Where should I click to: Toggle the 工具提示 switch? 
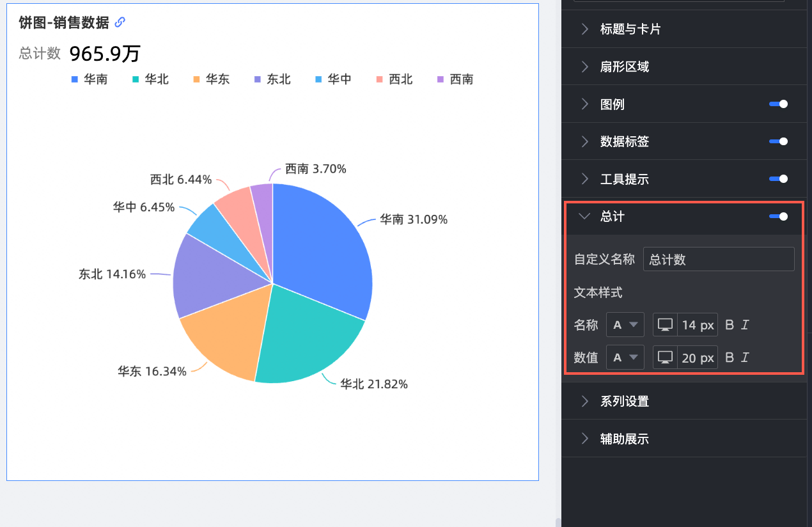(778, 179)
